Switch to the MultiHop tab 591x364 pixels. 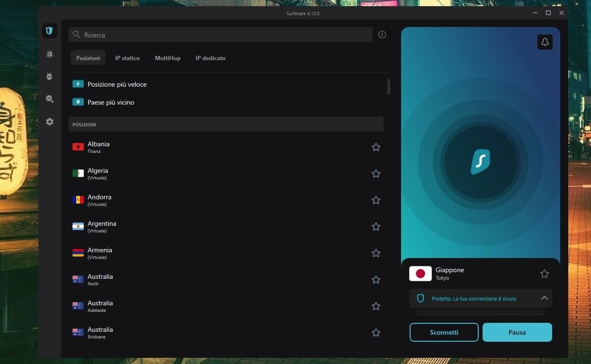point(168,58)
